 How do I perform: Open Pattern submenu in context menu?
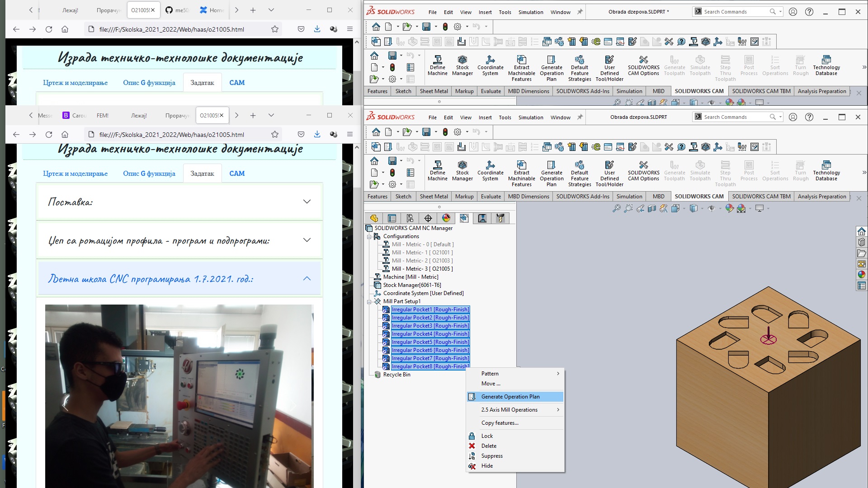pyautogui.click(x=515, y=374)
